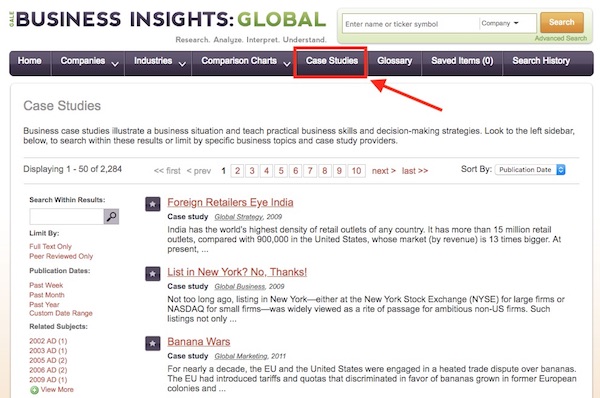Screen dimensions: 600x398
Task: Expand the Companies menu arrow
Action: (x=115, y=64)
